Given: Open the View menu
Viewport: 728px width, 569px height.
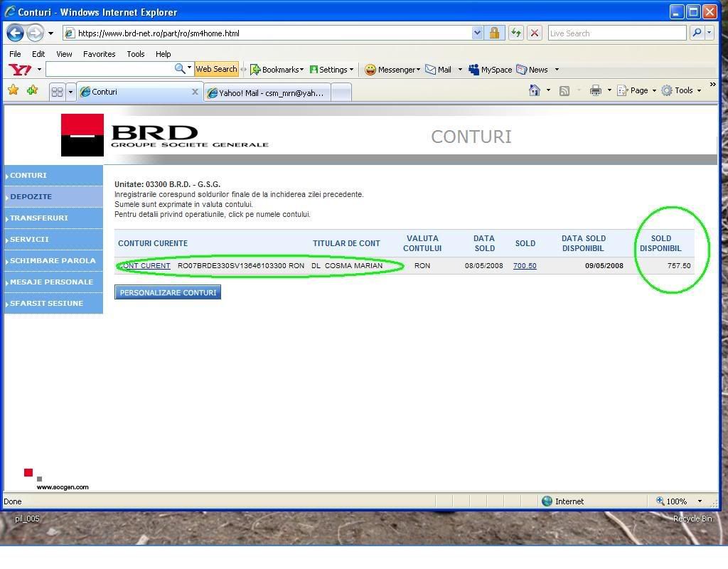Looking at the screenshot, I should coord(64,54).
